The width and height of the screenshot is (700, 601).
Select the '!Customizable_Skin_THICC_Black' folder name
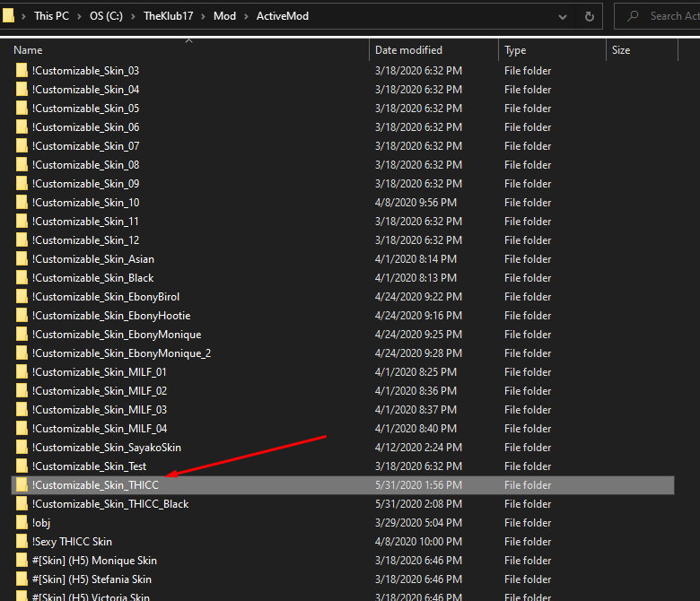coord(110,504)
